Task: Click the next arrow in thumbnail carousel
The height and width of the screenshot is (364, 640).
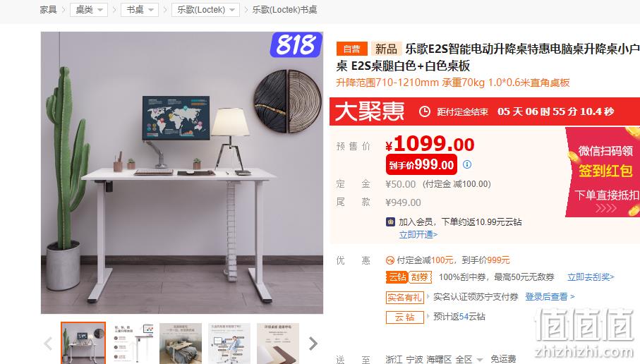Action: coord(313,344)
